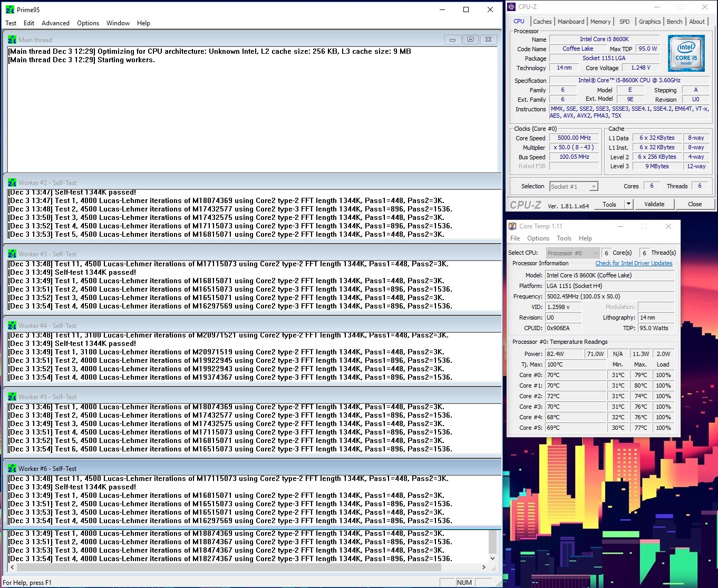Click the Frequency 5002.45MHz field in Core Temp
The width and height of the screenshot is (718, 588).
tap(609, 296)
